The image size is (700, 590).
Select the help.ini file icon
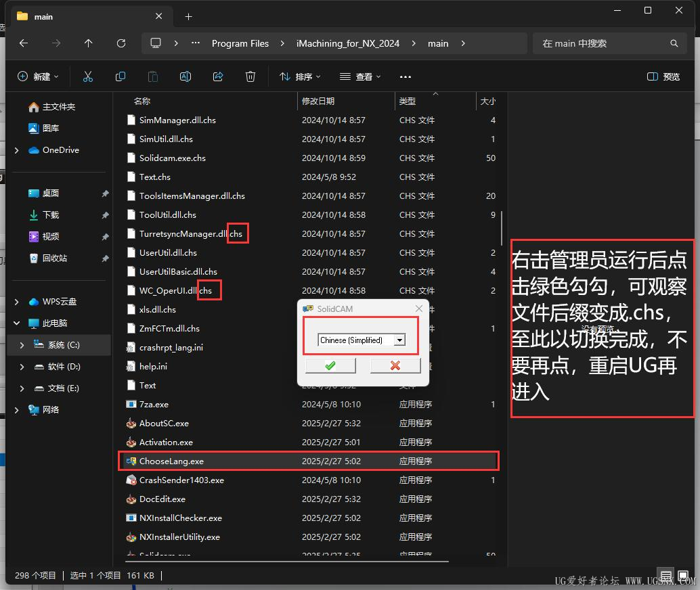click(131, 367)
